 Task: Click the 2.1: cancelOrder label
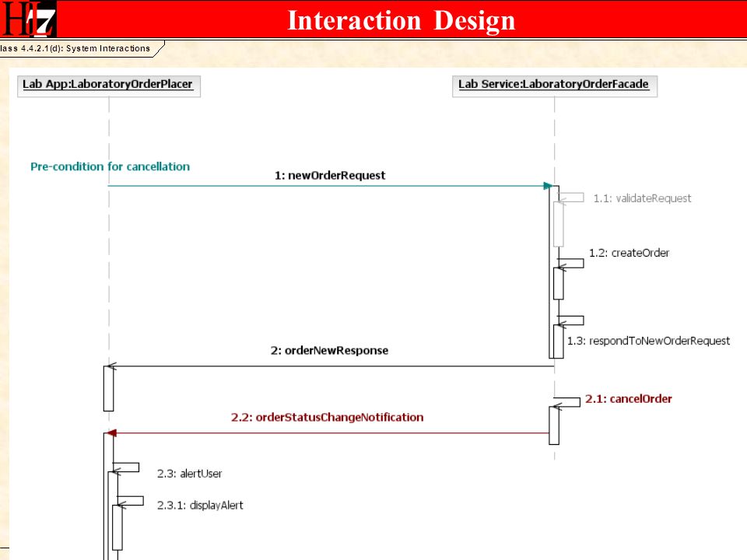629,398
